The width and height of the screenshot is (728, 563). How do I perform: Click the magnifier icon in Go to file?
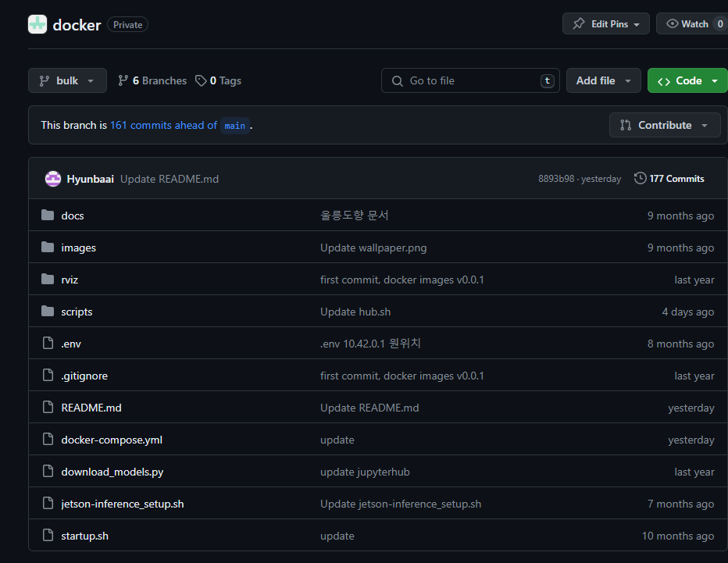pyautogui.click(x=398, y=81)
